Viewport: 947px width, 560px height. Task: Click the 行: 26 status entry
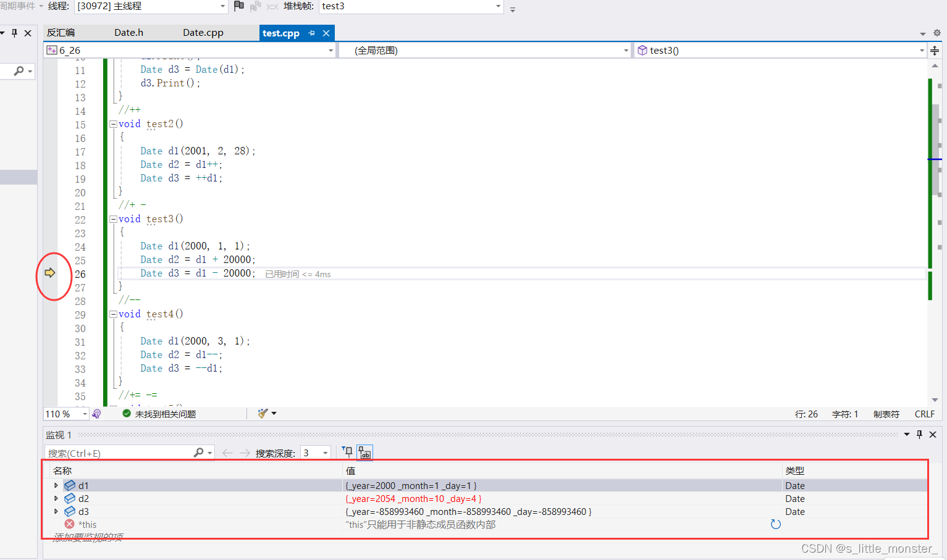[x=806, y=414]
